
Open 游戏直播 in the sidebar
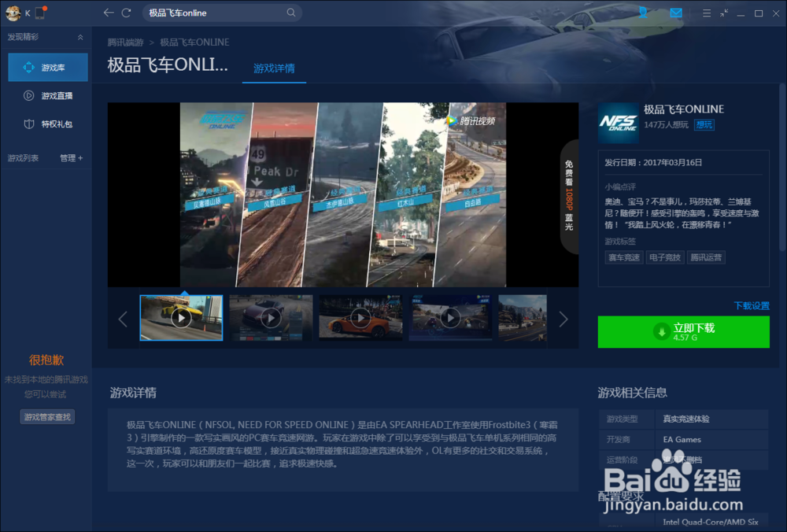coord(48,95)
